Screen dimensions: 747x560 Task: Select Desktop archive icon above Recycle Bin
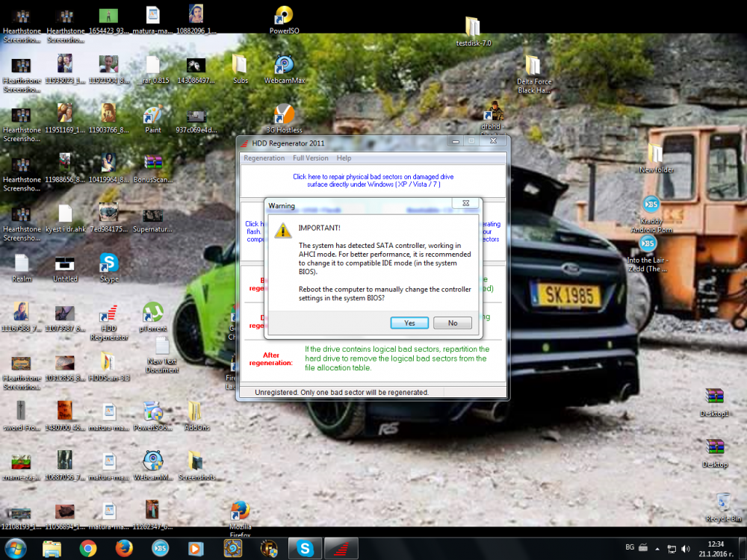click(x=715, y=453)
